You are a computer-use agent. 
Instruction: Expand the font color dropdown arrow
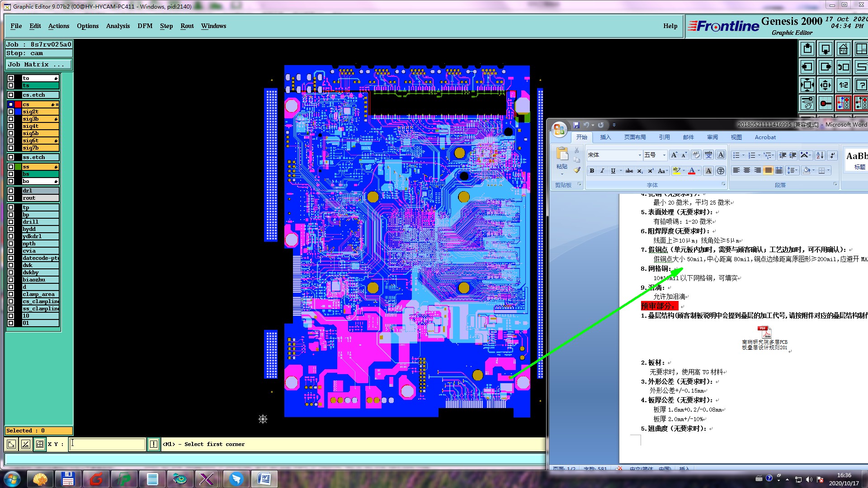(x=699, y=171)
